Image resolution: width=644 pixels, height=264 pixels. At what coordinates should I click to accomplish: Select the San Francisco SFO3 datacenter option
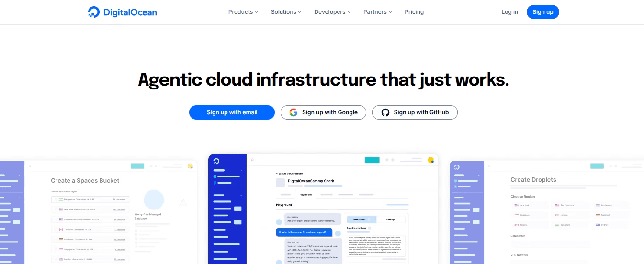pyautogui.click(x=89, y=219)
